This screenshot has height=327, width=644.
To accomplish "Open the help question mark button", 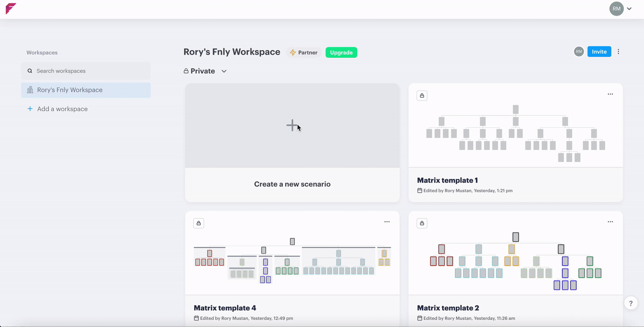I will click(x=630, y=303).
